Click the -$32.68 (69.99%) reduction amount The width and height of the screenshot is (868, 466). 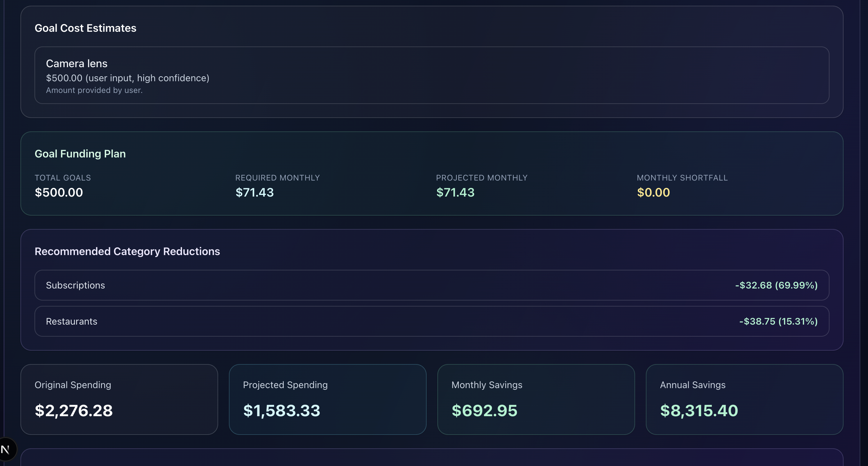click(776, 285)
